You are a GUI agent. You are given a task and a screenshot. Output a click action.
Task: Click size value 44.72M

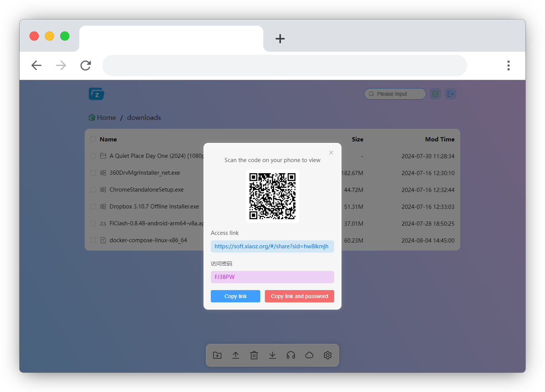(354, 190)
